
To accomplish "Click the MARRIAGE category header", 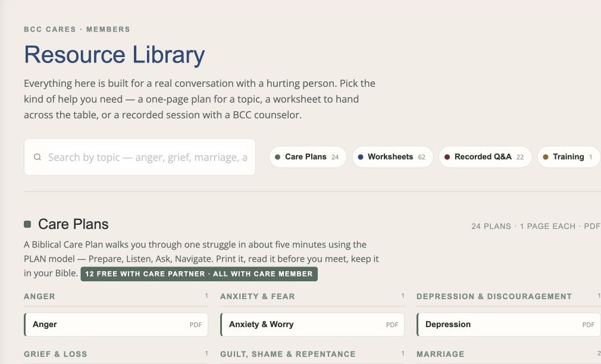I will click(440, 354).
